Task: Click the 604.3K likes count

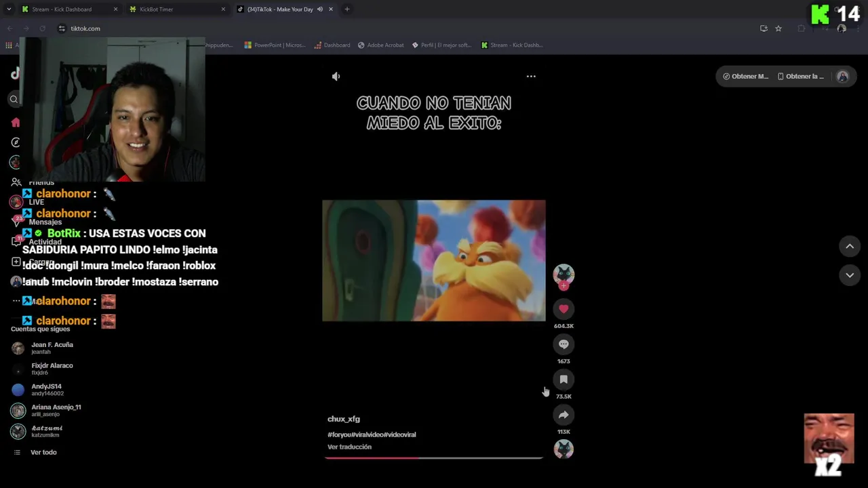Action: click(x=564, y=326)
